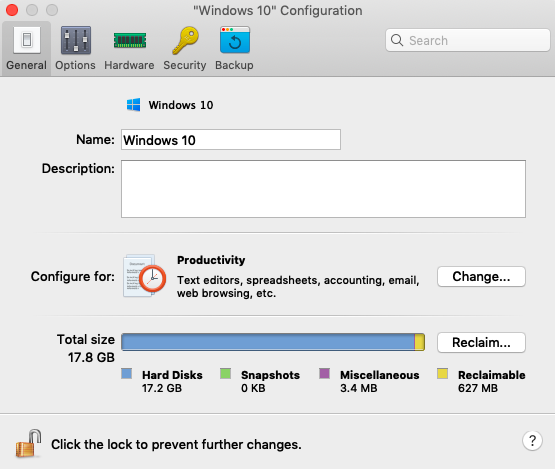Click the Windows logo next to Windows 10
555x469 pixels.
pos(133,105)
